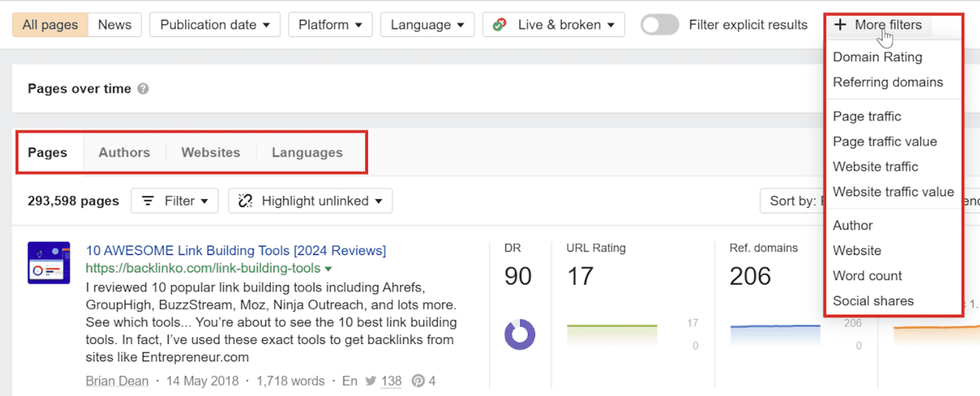Click the Ref. domains trend chart

(x=775, y=335)
